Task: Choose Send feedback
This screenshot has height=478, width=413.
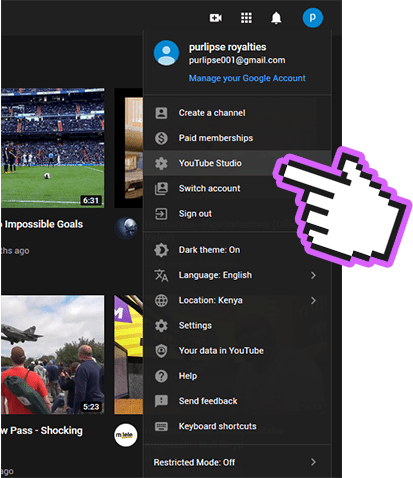Action: [237, 401]
